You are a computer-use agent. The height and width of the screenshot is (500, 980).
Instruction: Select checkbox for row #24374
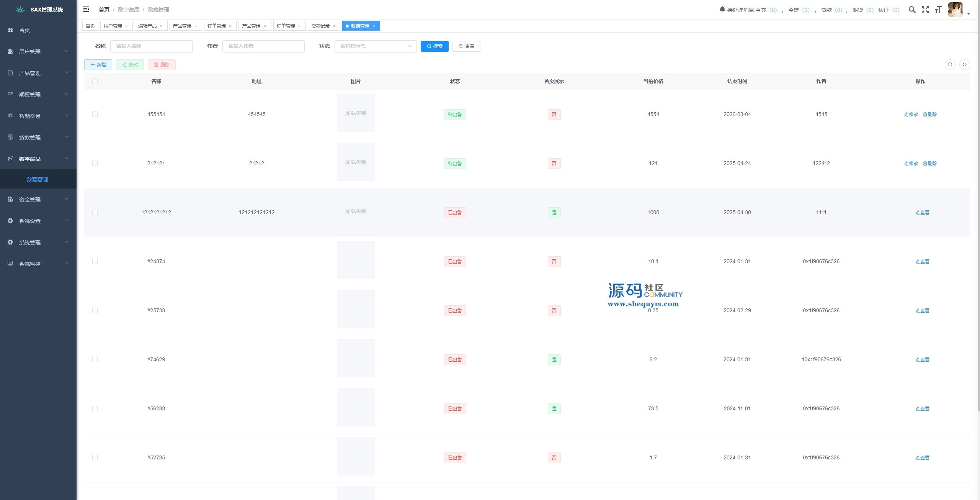coord(95,261)
